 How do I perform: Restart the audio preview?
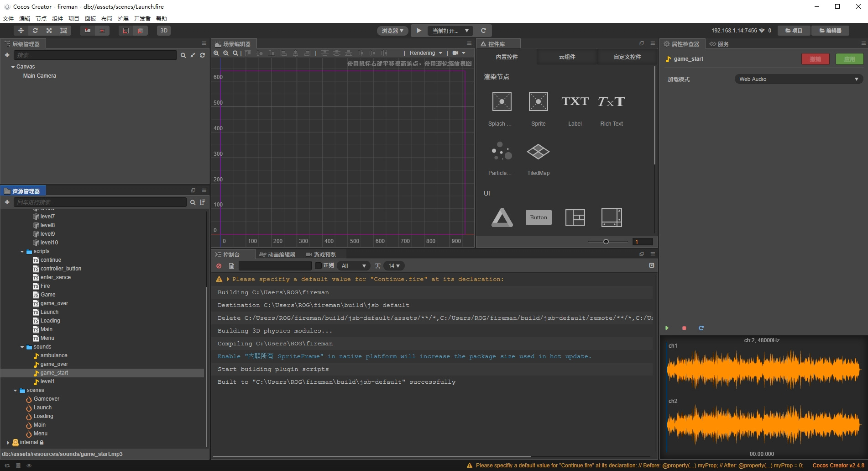coord(701,328)
